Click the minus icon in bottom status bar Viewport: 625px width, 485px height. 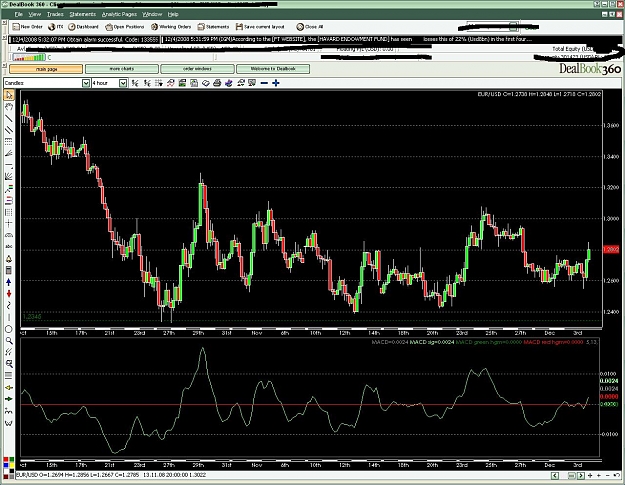coord(608,475)
